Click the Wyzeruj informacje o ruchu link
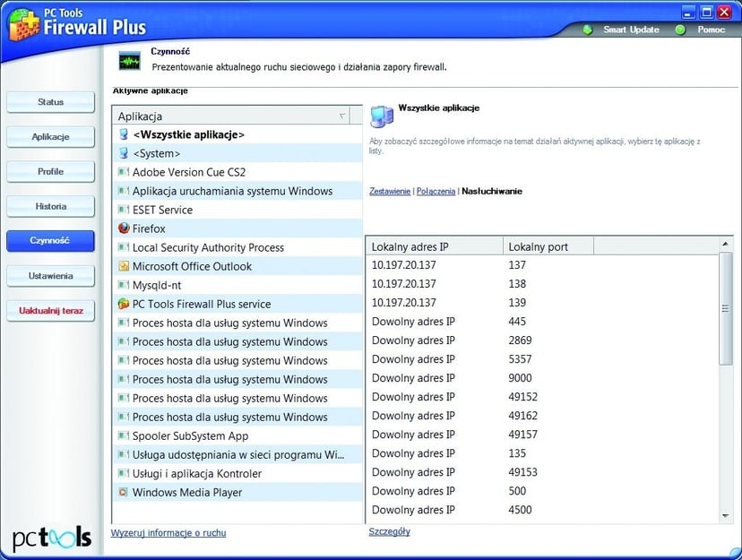This screenshot has width=742, height=560. point(168,533)
